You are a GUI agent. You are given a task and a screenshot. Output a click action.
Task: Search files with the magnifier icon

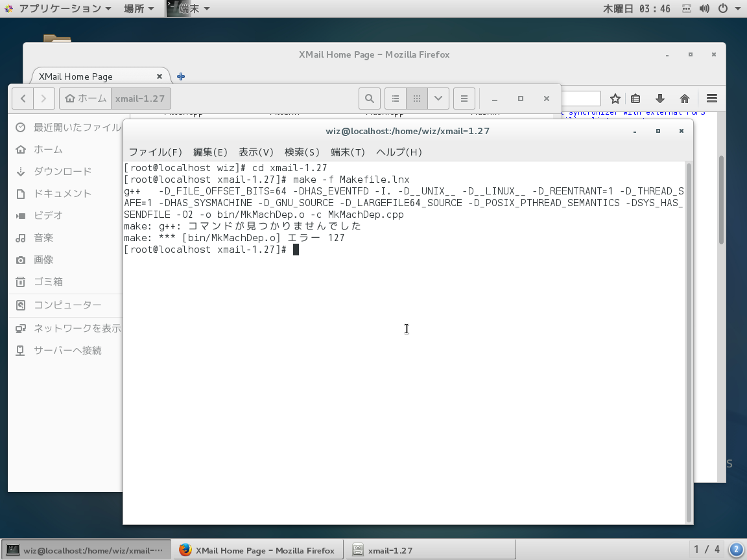tap(369, 99)
